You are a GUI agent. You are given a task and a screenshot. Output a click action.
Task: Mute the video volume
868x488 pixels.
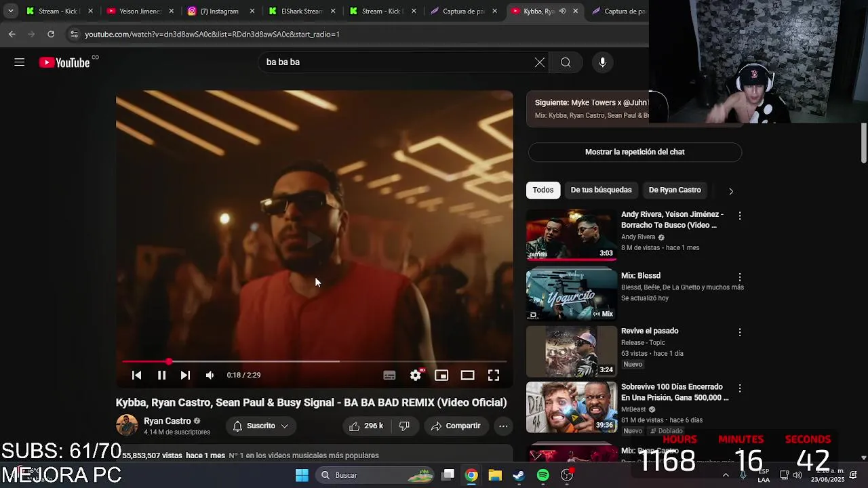(210, 375)
